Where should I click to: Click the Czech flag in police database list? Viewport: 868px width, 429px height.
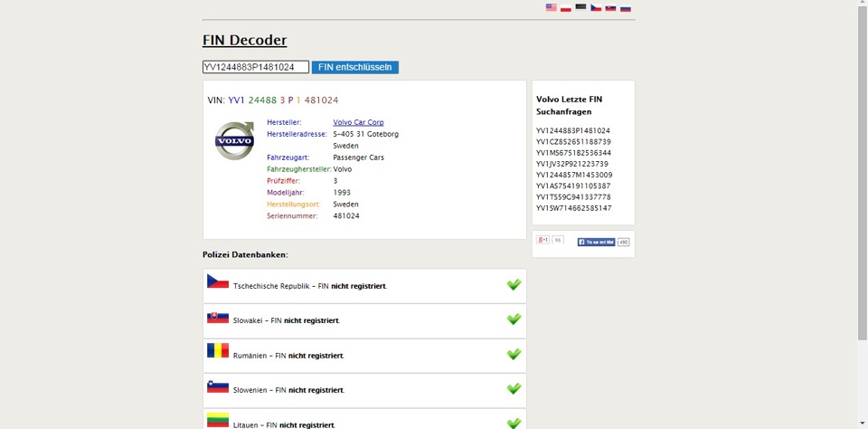pos(218,281)
